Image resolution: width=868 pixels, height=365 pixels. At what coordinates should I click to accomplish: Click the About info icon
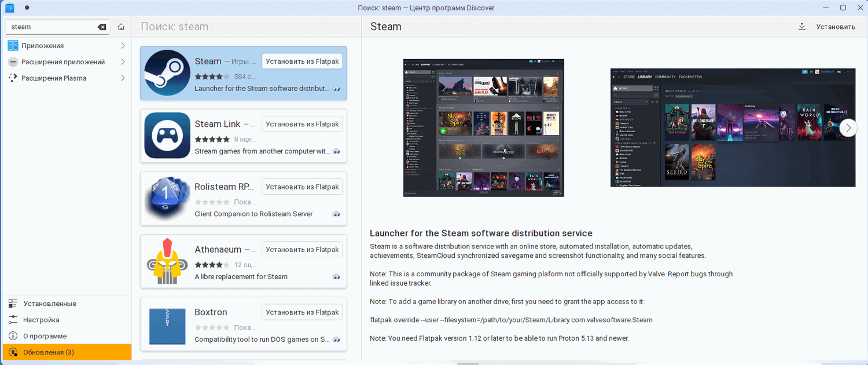pyautogui.click(x=13, y=336)
